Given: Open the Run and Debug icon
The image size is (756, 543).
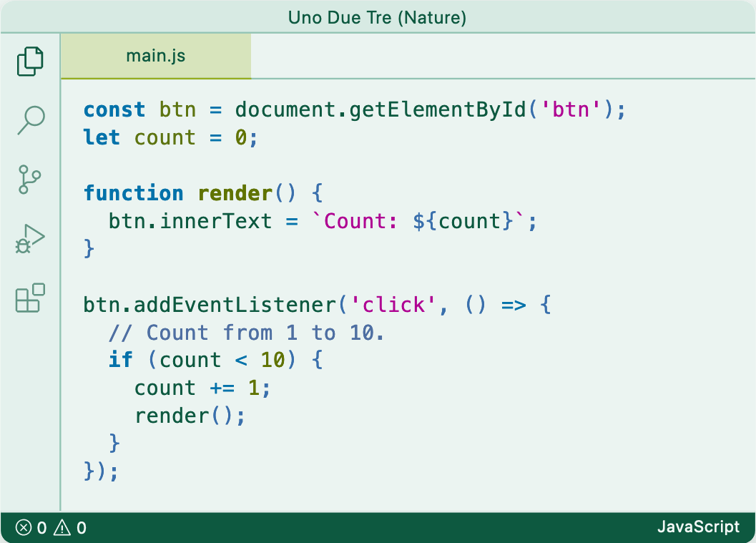Looking at the screenshot, I should coord(30,239).
